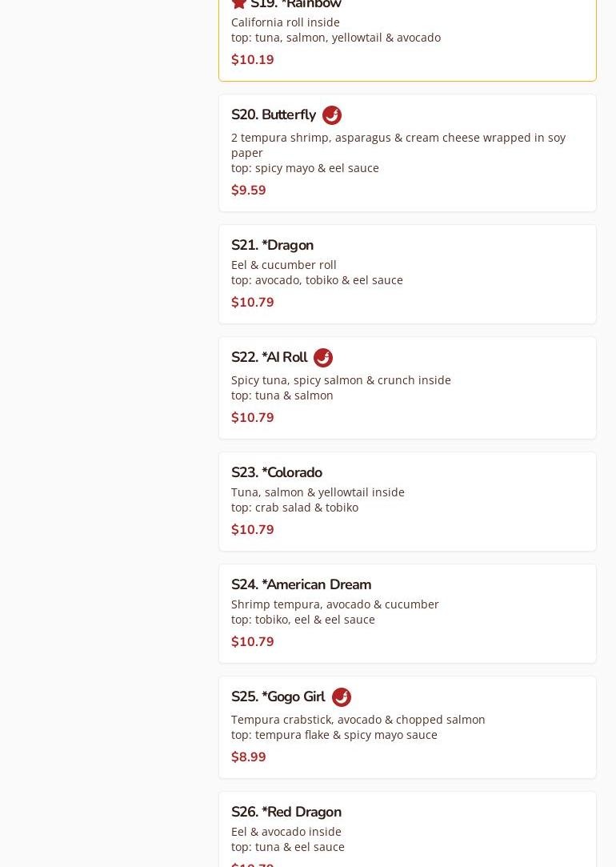Click the spicy icon next to S25. Gogo Girl
Image resolution: width=616 pixels, height=867 pixels.
pos(342,697)
